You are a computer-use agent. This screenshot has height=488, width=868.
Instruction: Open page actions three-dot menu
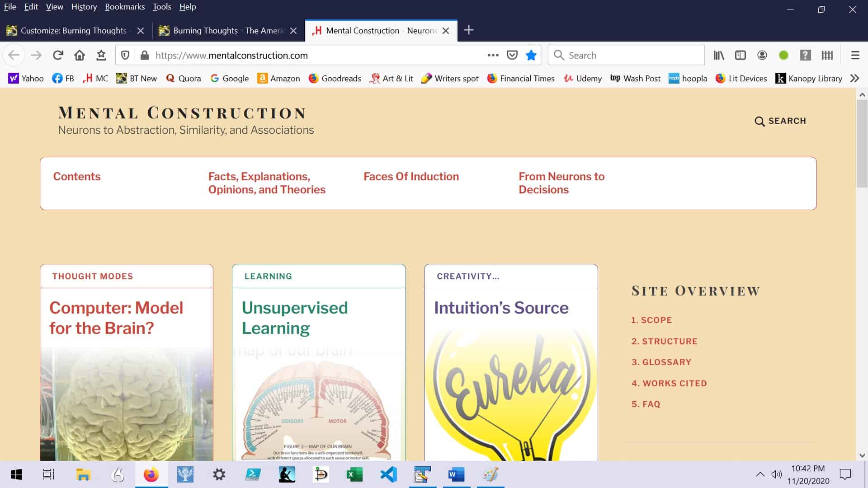[x=493, y=55]
